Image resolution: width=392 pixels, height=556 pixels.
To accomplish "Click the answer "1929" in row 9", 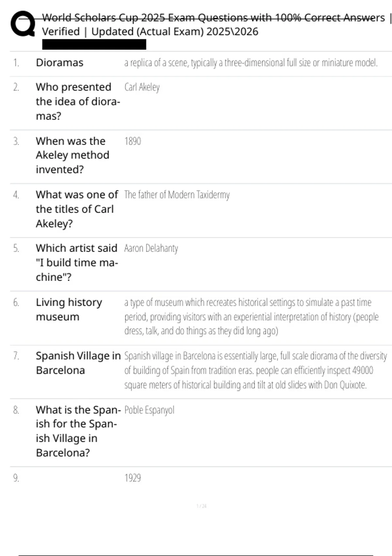I will (132, 478).
